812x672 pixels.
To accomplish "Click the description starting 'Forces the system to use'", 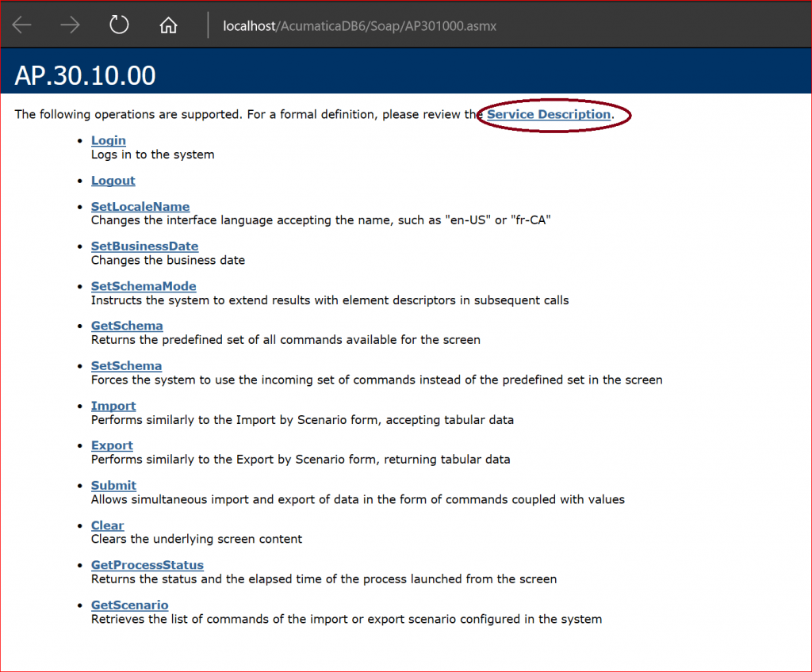I will tap(377, 380).
